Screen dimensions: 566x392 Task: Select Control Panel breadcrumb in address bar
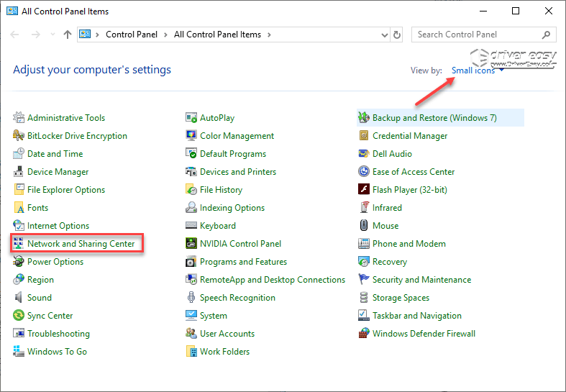point(132,35)
